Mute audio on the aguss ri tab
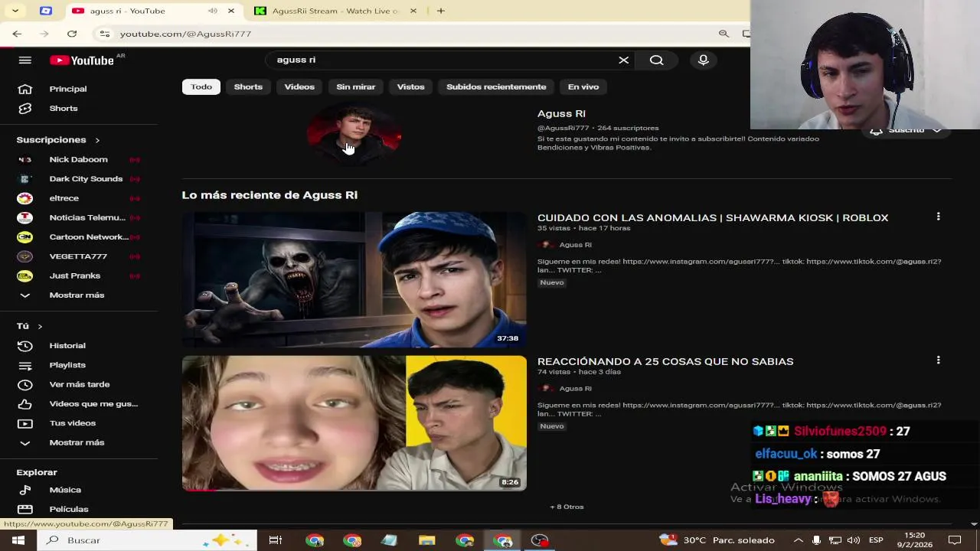The width and height of the screenshot is (980, 551). 212,11
